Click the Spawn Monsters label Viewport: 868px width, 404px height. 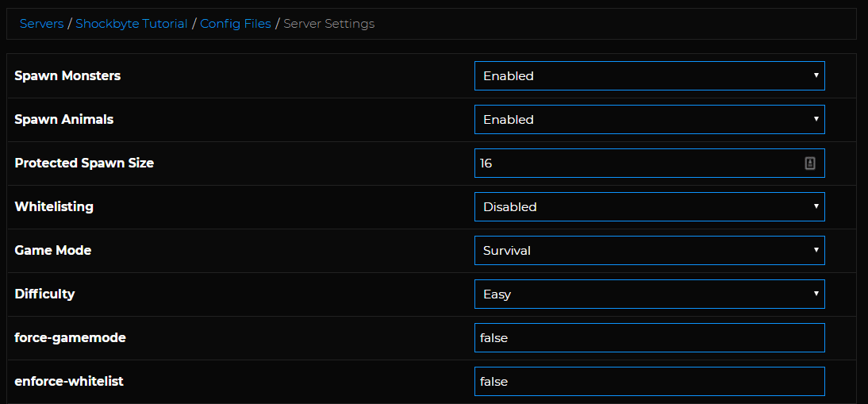tap(67, 76)
